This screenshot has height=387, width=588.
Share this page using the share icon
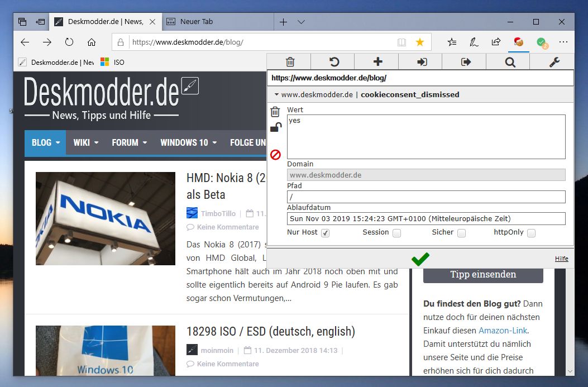click(x=496, y=42)
